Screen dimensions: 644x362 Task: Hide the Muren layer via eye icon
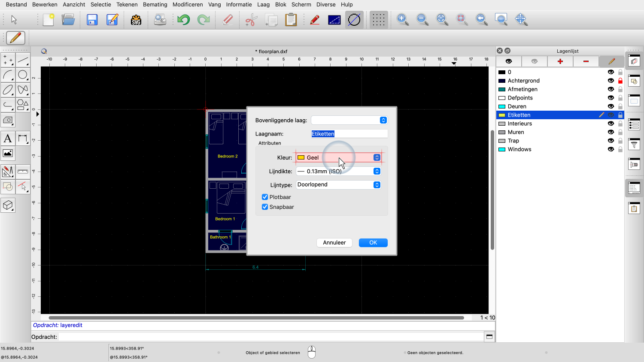(611, 132)
